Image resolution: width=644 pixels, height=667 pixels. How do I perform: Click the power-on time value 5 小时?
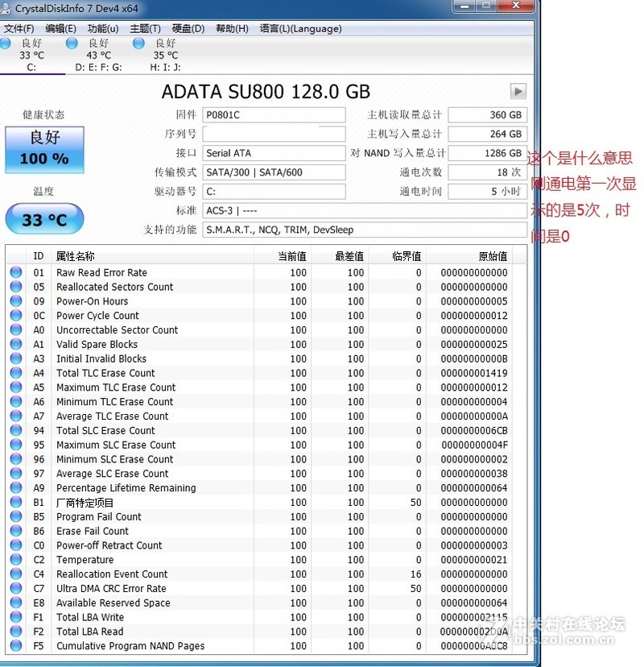(488, 192)
